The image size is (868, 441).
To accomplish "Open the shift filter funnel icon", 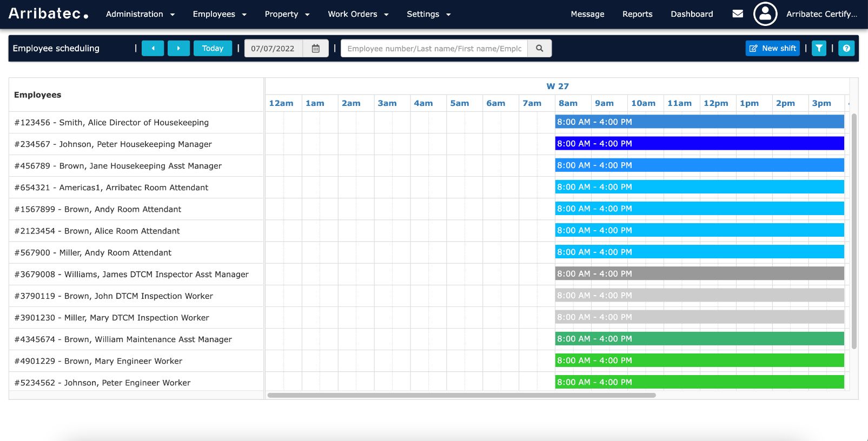I will coord(819,49).
